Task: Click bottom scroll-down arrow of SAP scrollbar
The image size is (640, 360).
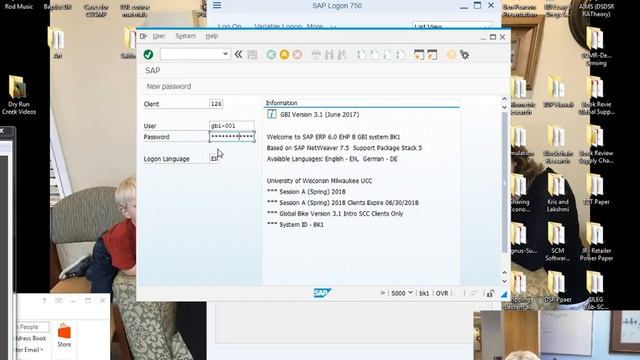Action: [504, 281]
